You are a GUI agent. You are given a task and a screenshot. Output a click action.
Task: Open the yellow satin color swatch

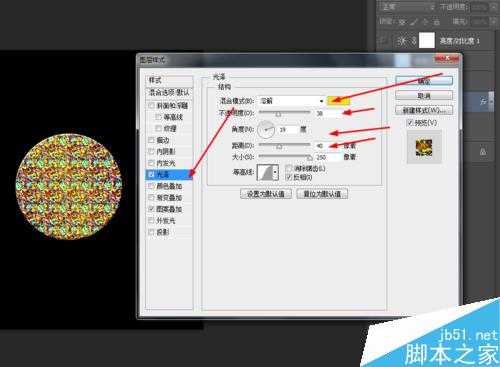[x=338, y=101]
